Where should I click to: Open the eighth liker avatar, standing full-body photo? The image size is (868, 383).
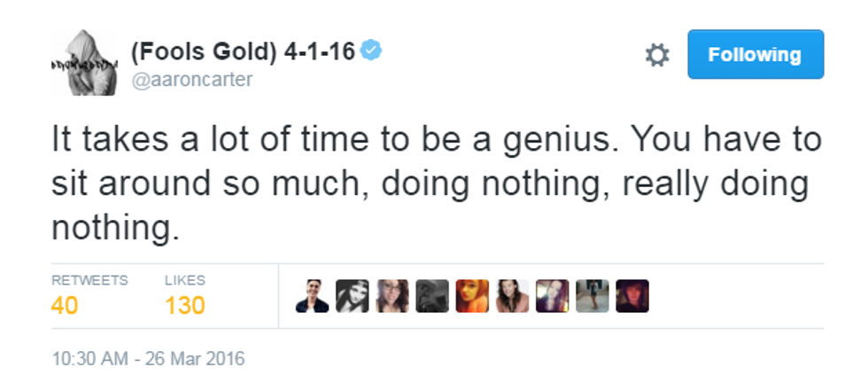tap(593, 296)
